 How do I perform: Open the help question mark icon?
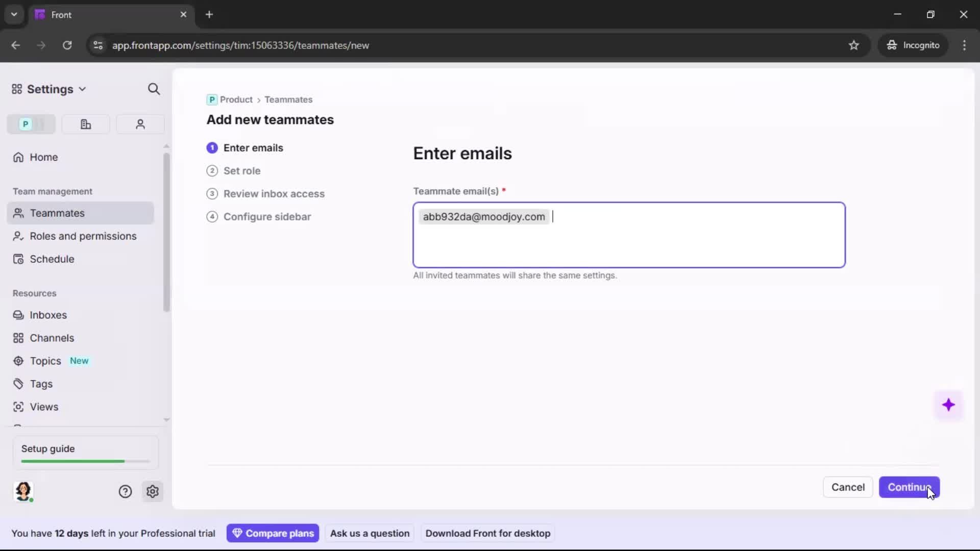pos(125,491)
